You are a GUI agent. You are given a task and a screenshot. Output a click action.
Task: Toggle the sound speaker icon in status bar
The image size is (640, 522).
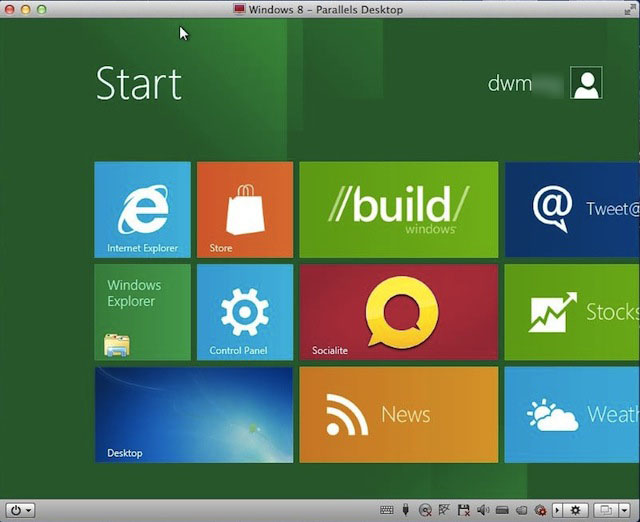coord(481,510)
